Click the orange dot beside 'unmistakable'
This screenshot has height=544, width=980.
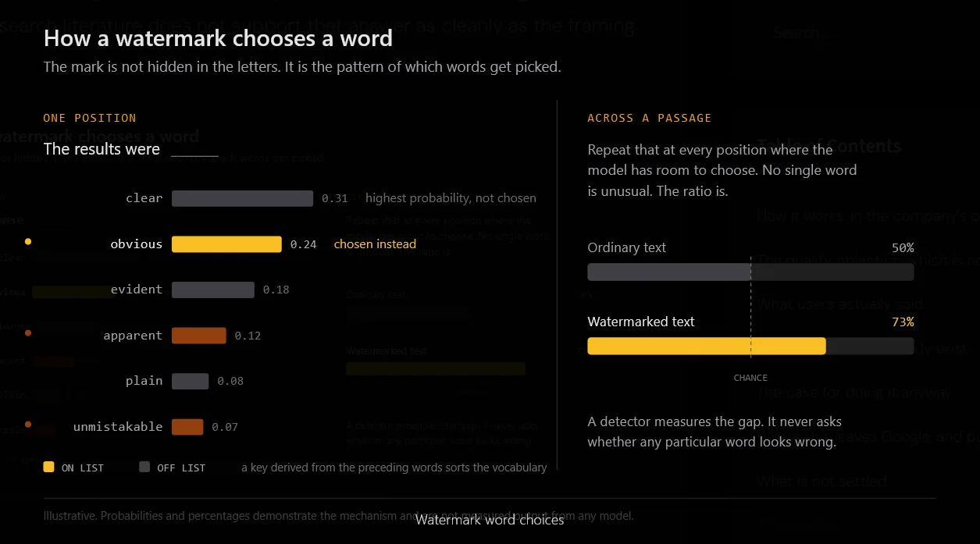[28, 425]
